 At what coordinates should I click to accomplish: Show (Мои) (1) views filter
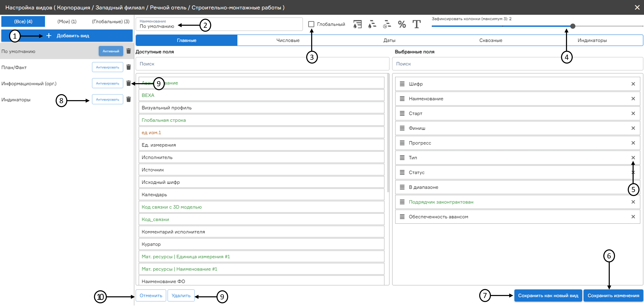pyautogui.click(x=67, y=21)
